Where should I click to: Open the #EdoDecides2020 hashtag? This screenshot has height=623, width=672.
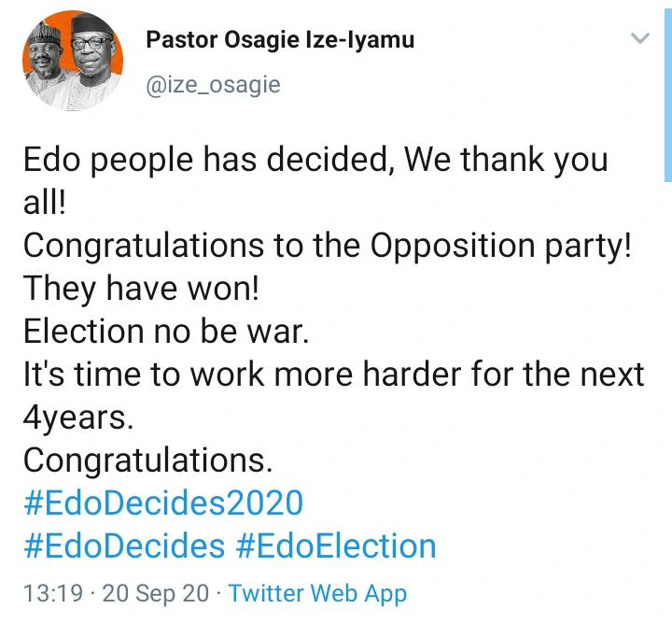click(163, 503)
